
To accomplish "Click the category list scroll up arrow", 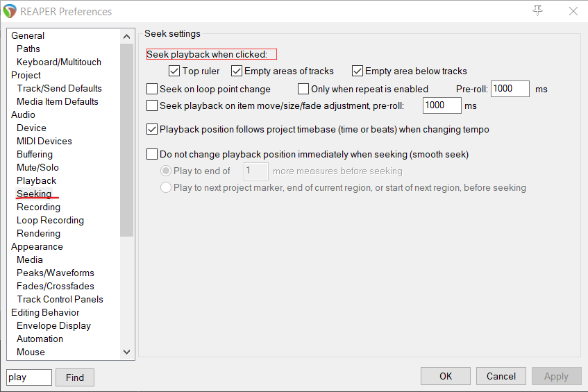I will 127,36.
